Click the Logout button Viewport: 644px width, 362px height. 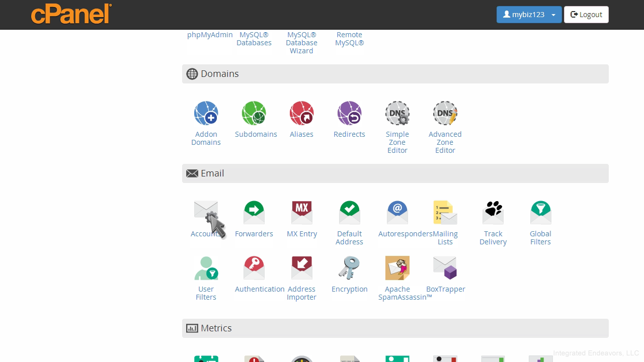[x=586, y=15]
